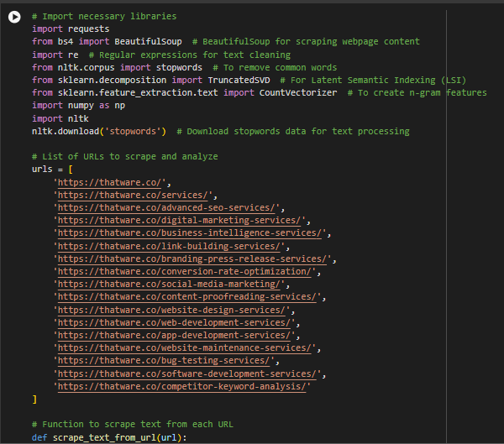Click the 'For Latent Semantic Indexing (LSI)' comment
504x444 pixels.
(373, 80)
